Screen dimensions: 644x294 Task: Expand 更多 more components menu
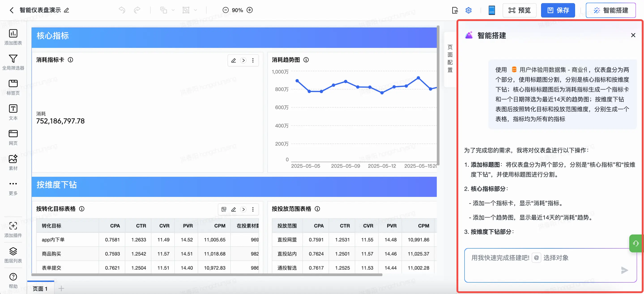click(13, 184)
